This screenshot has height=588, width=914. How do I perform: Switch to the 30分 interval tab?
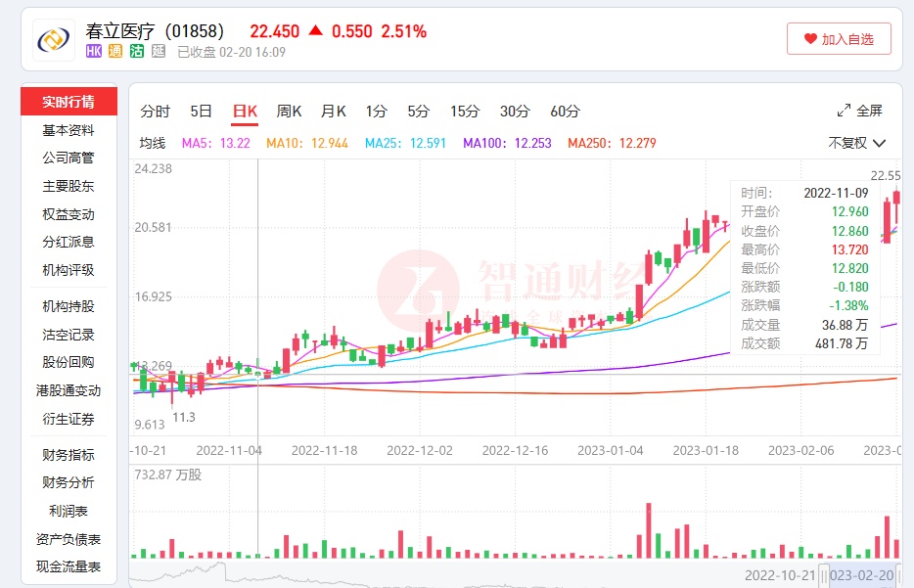pyautogui.click(x=516, y=112)
